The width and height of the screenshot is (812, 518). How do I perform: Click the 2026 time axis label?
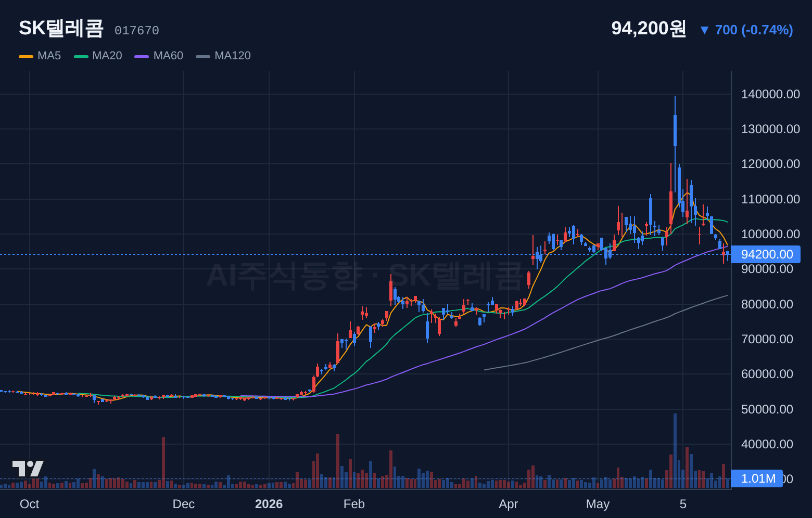tap(269, 504)
